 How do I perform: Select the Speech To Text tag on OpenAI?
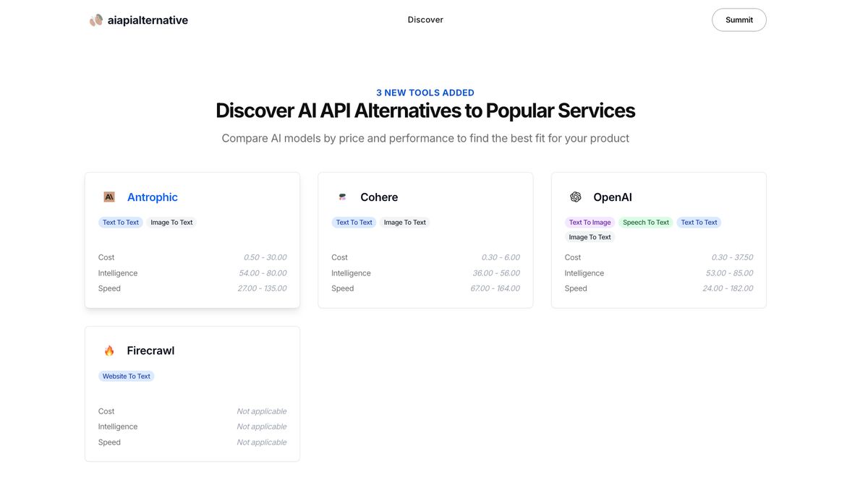[645, 222]
